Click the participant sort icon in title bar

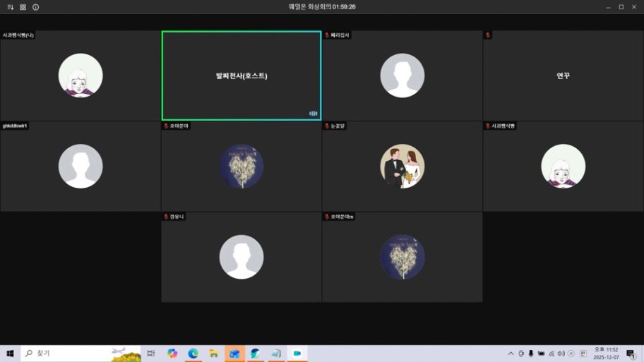click(11, 7)
